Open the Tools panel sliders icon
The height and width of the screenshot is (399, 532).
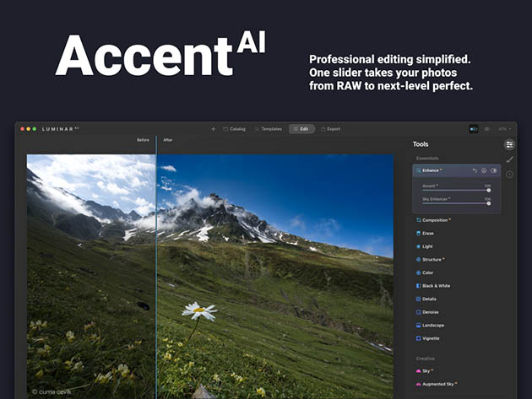[509, 144]
